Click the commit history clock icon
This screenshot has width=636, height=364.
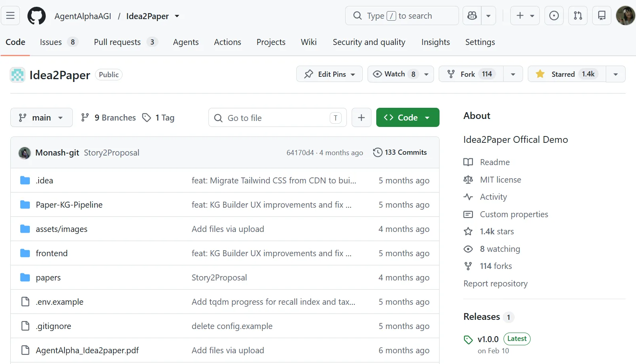pyautogui.click(x=377, y=152)
